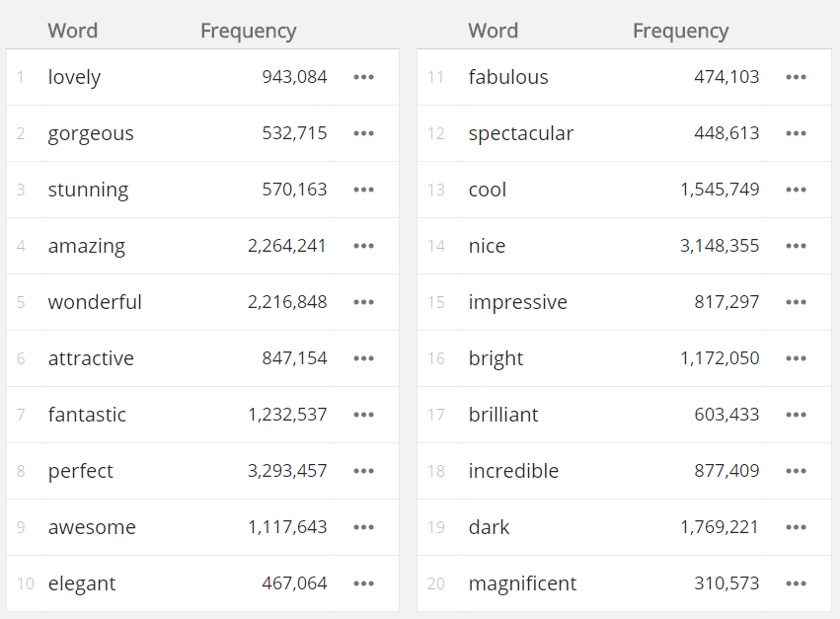Click the right table's Word column header
The width and height of the screenshot is (840, 619).
click(494, 31)
